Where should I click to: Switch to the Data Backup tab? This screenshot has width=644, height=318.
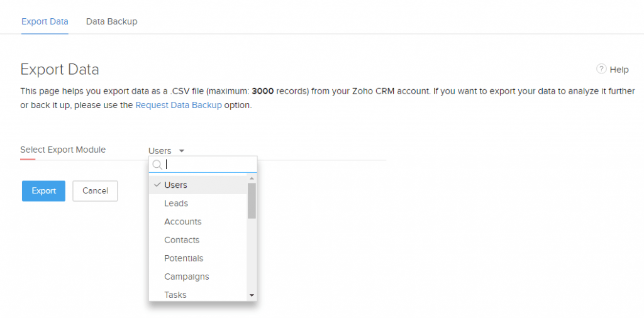click(112, 21)
